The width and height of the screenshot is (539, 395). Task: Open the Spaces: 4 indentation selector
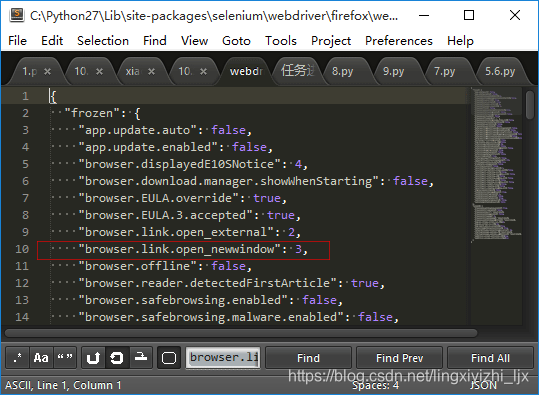pyautogui.click(x=375, y=385)
